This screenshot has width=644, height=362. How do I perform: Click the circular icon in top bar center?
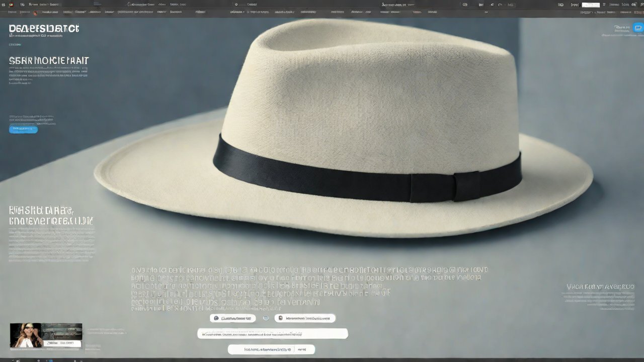tap(236, 5)
